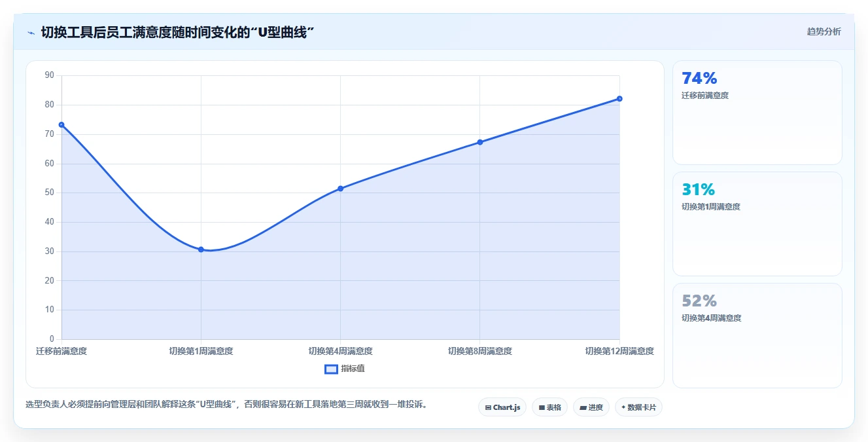
Task: Click the 表格 tag
Action: tap(549, 407)
